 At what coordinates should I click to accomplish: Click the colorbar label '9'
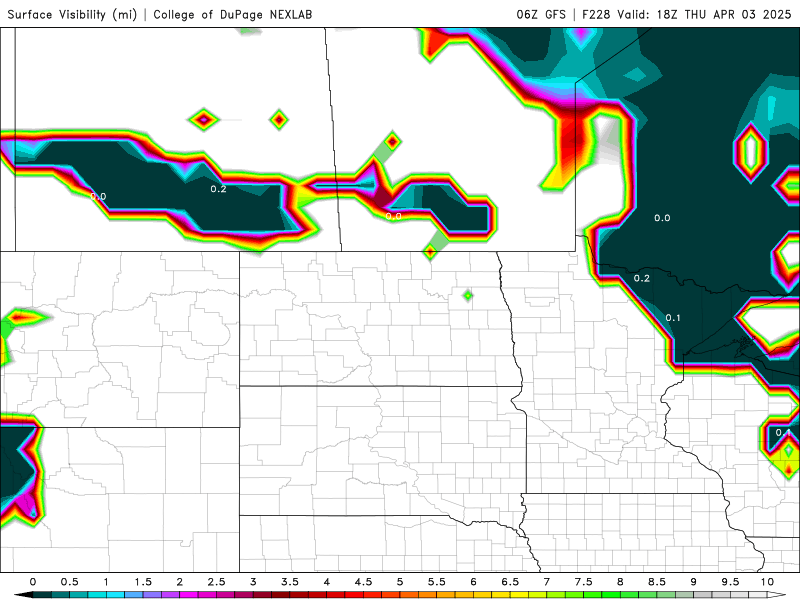click(x=694, y=582)
